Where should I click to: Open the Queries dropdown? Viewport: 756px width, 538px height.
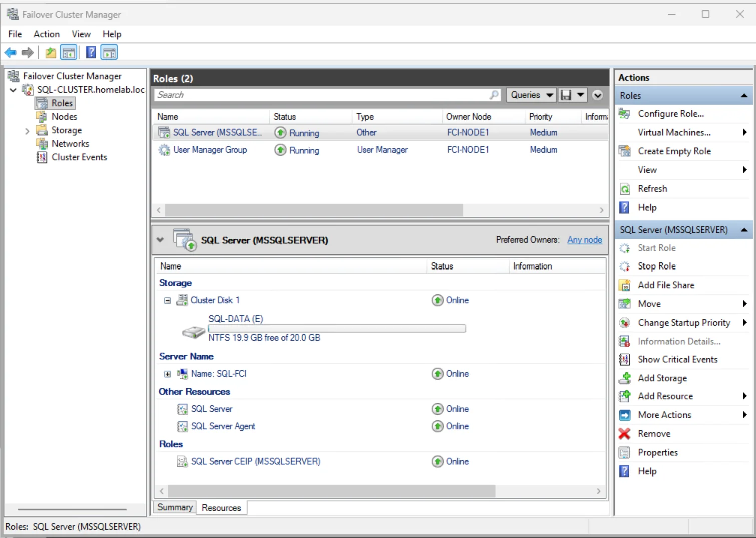531,95
